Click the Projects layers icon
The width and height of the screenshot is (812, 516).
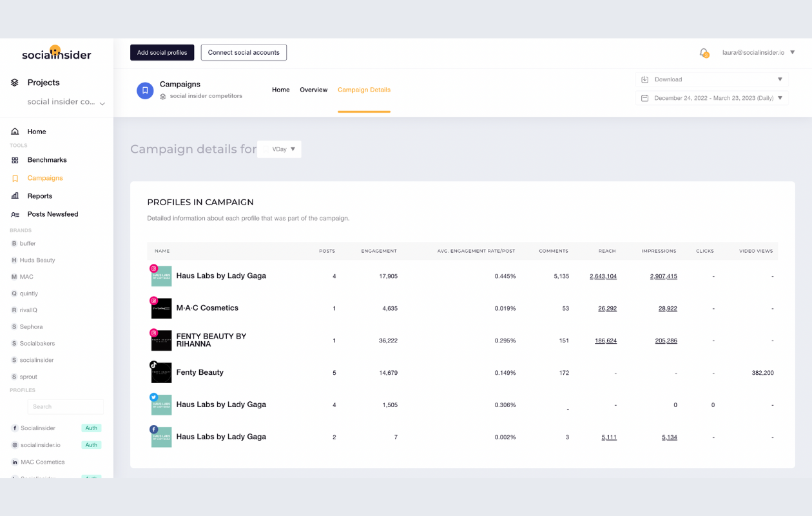click(x=15, y=83)
